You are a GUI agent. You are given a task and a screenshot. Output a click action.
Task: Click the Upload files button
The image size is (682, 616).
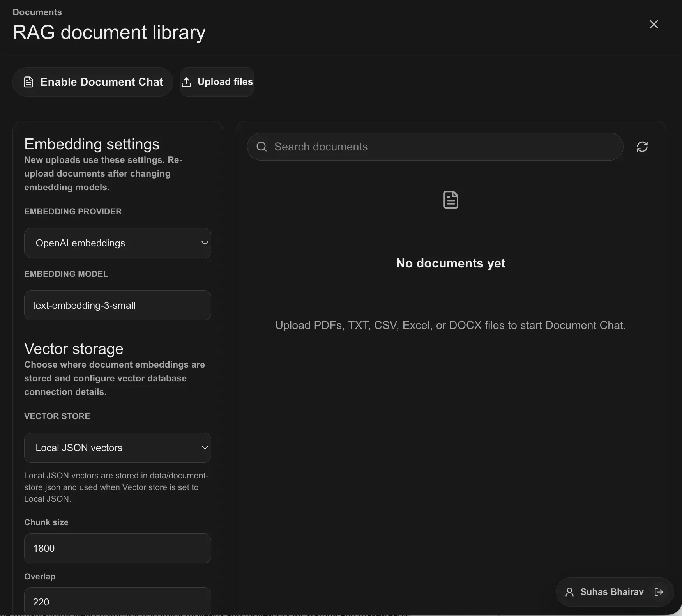click(x=217, y=82)
